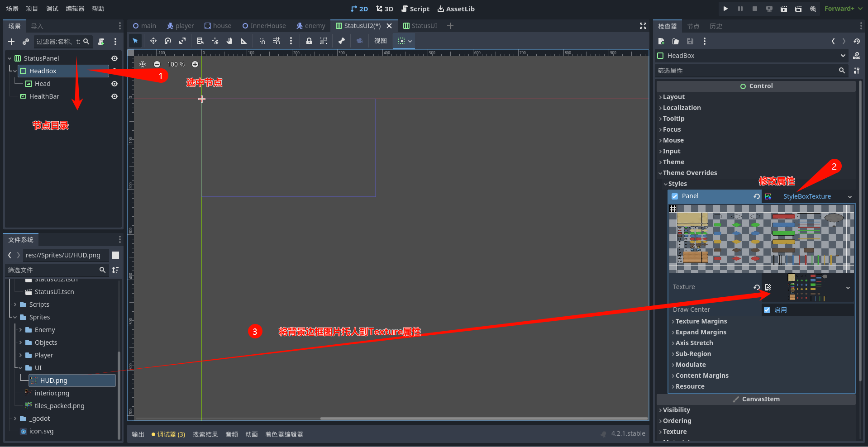This screenshot has height=447, width=868.
Task: Save the current resource in Inspector
Action: click(x=690, y=41)
